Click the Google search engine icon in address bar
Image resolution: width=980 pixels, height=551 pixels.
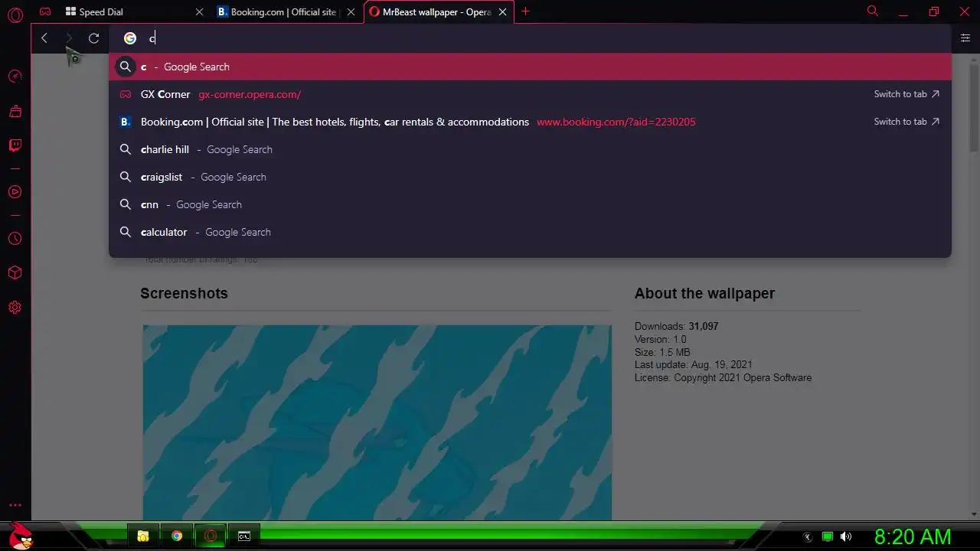[130, 38]
